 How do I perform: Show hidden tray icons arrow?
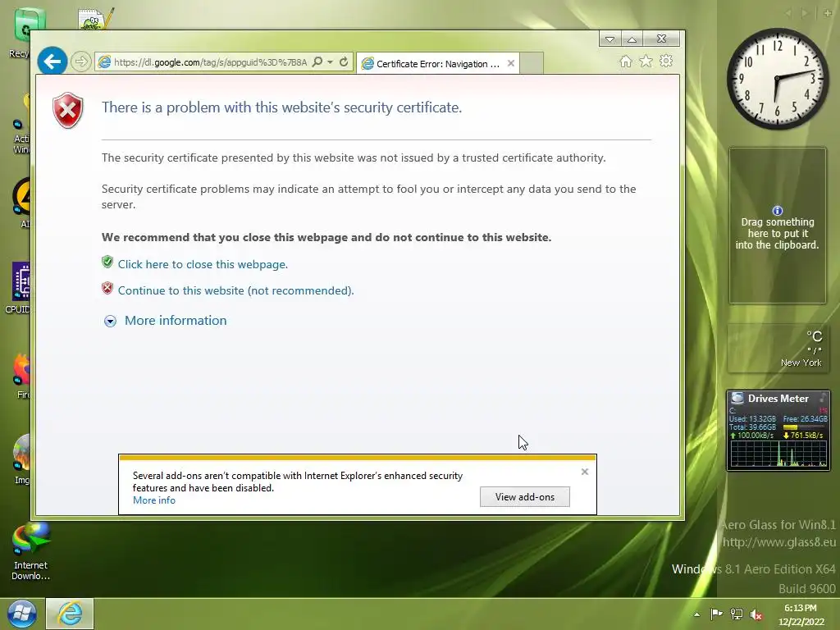[696, 614]
